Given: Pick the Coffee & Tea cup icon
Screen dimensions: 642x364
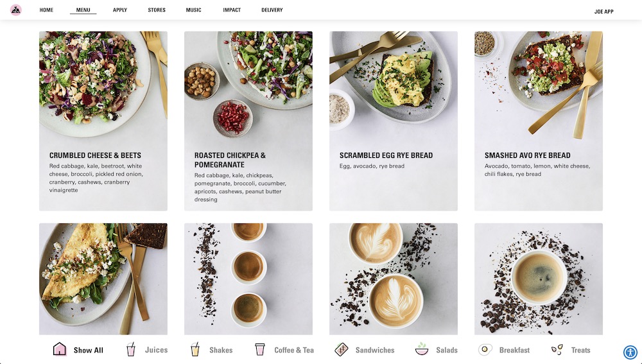Looking at the screenshot, I should tap(259, 350).
